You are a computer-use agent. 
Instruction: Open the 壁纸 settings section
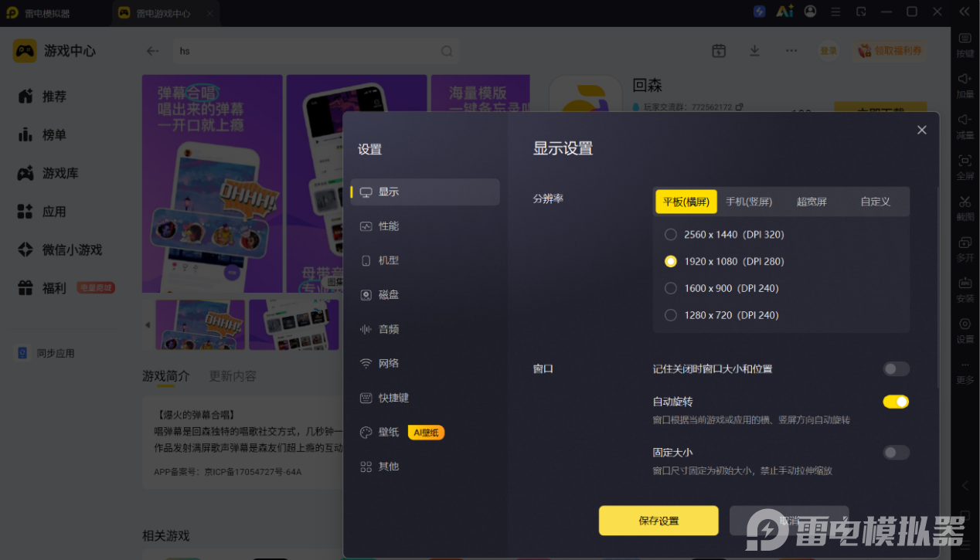[x=425, y=432]
